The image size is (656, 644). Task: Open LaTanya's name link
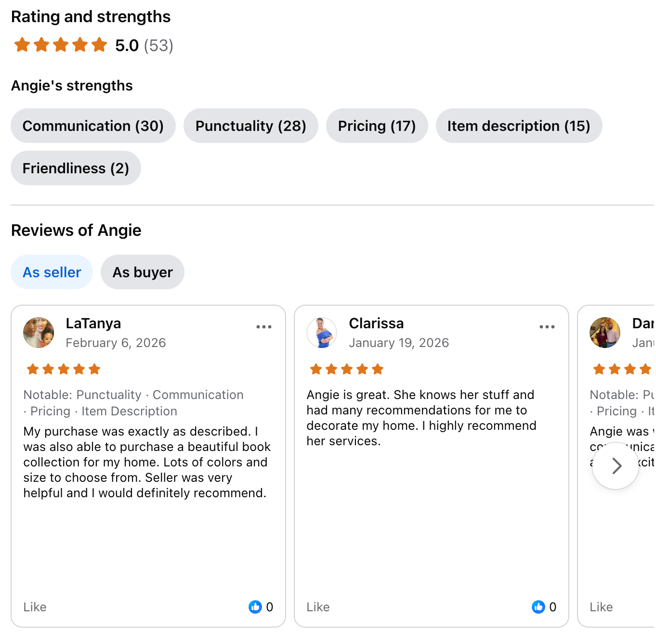pyautogui.click(x=93, y=323)
